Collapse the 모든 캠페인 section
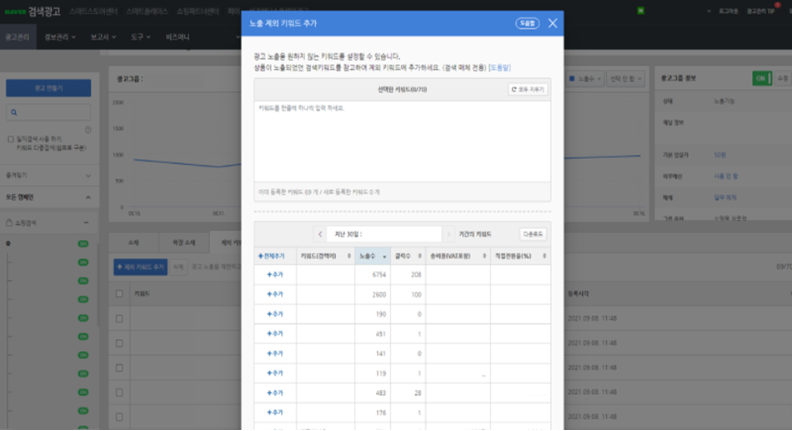Screen dimensions: 792x431 (x=48, y=197)
